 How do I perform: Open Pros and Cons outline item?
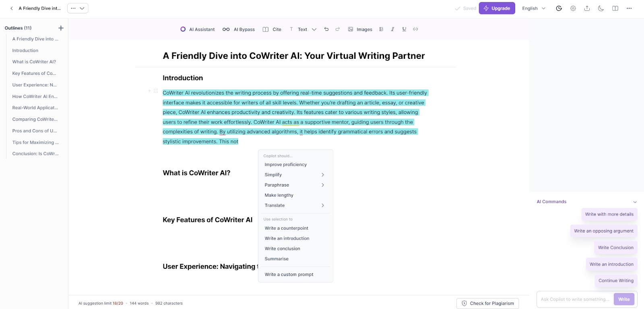pos(35,131)
